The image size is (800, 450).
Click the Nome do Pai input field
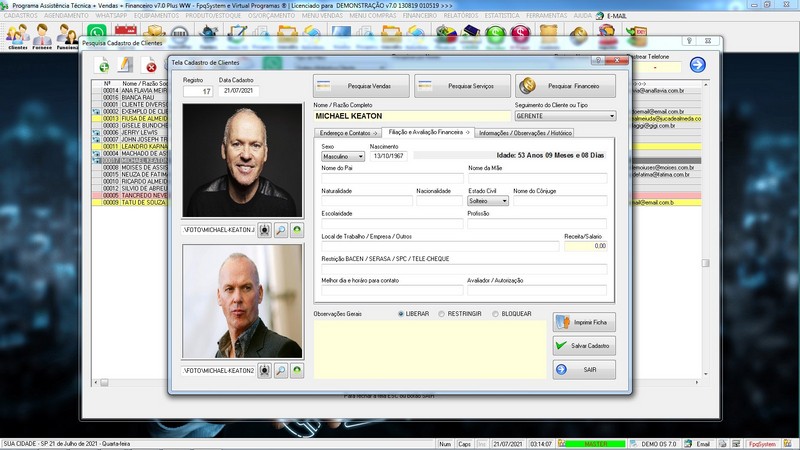tap(392, 178)
